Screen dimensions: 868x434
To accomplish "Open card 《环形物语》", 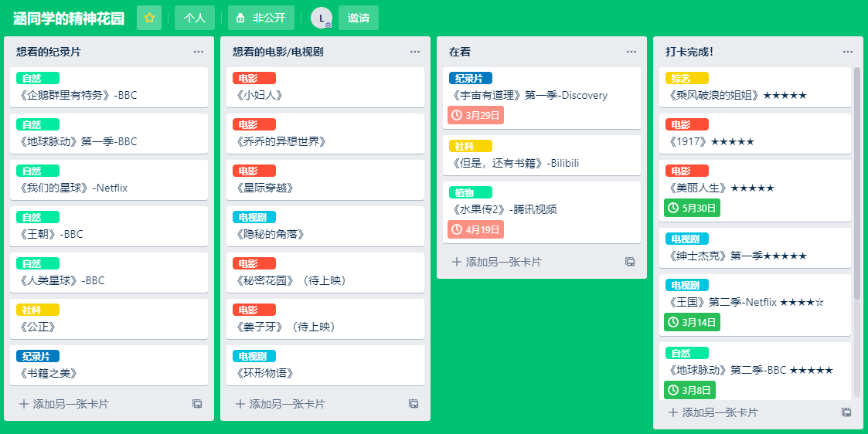I will pos(325,365).
